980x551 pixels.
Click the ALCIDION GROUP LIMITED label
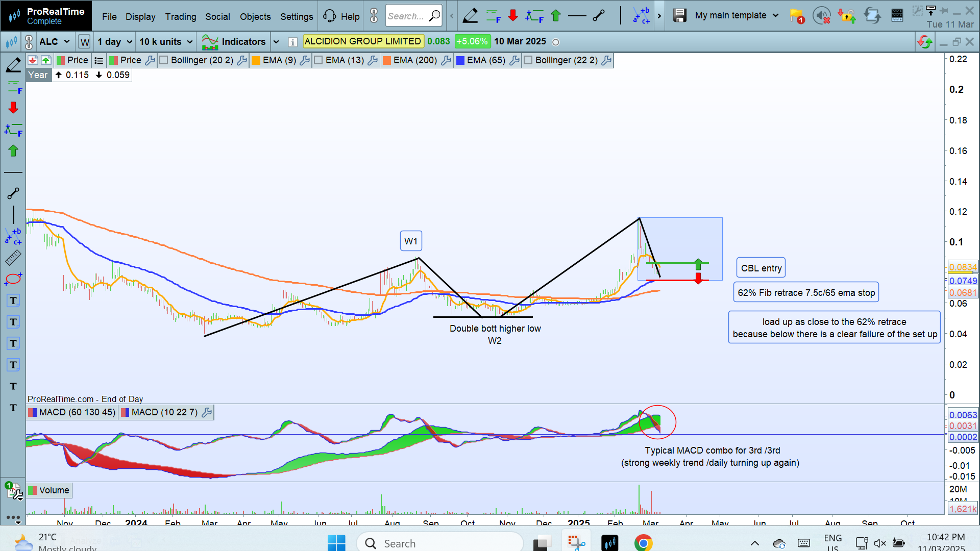pos(363,41)
